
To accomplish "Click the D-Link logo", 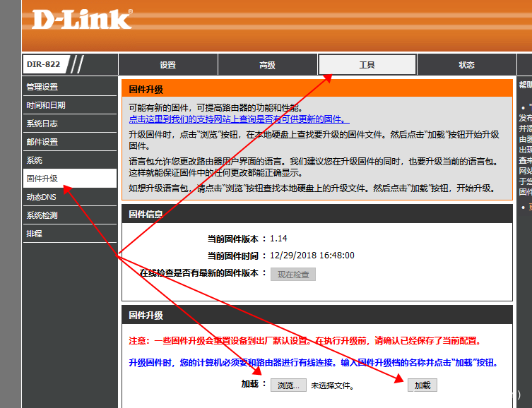I will coord(82,19).
